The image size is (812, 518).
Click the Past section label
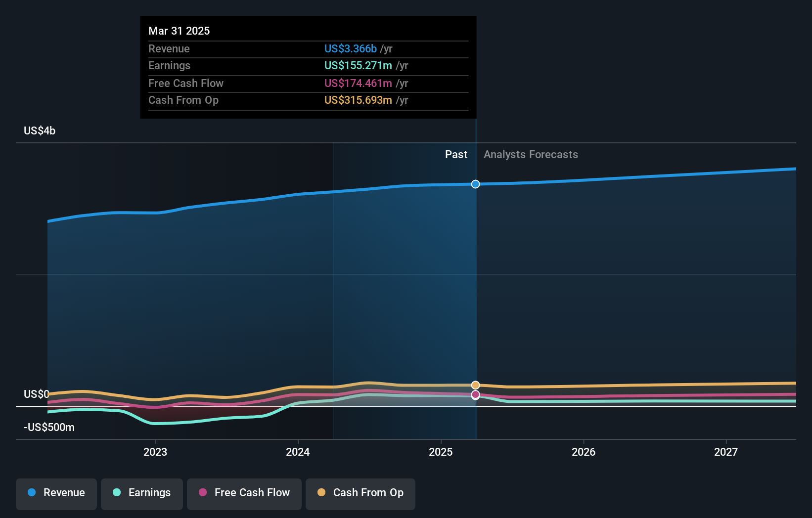pyautogui.click(x=456, y=155)
